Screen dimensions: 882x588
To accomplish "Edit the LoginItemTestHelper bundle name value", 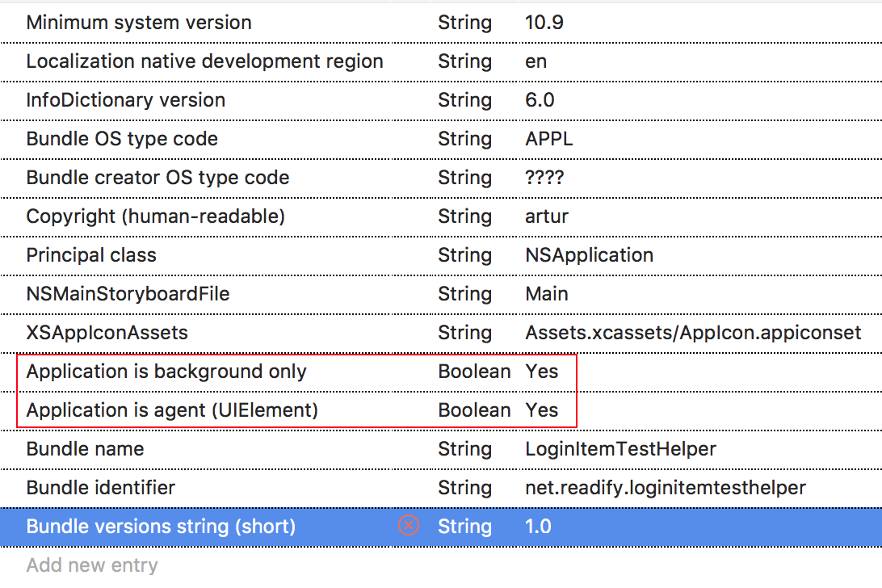I will click(x=620, y=449).
